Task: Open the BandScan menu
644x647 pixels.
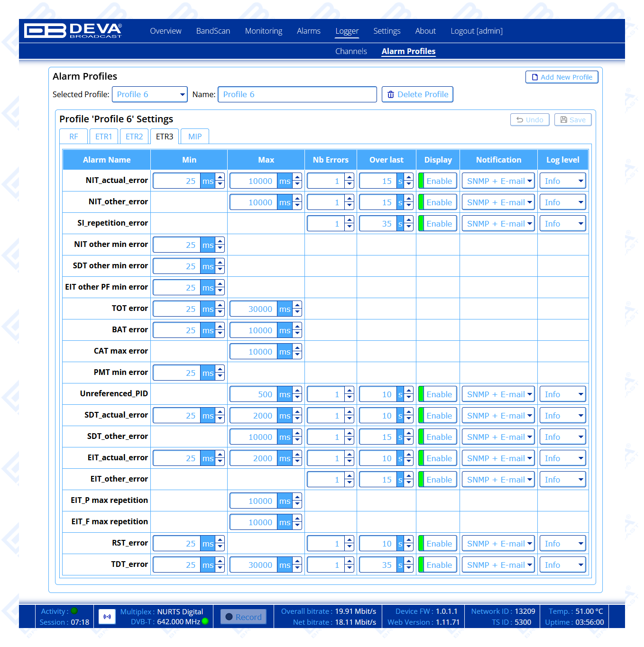Action: (x=213, y=31)
